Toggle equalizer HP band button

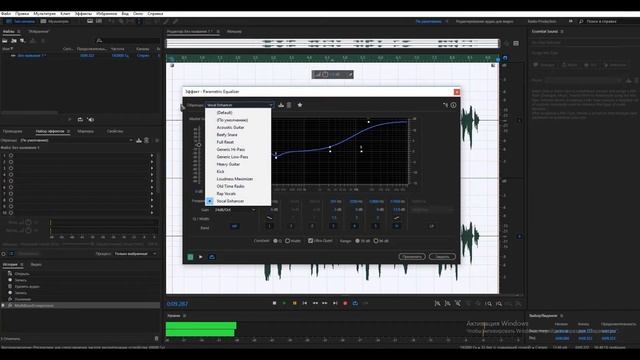(x=235, y=226)
